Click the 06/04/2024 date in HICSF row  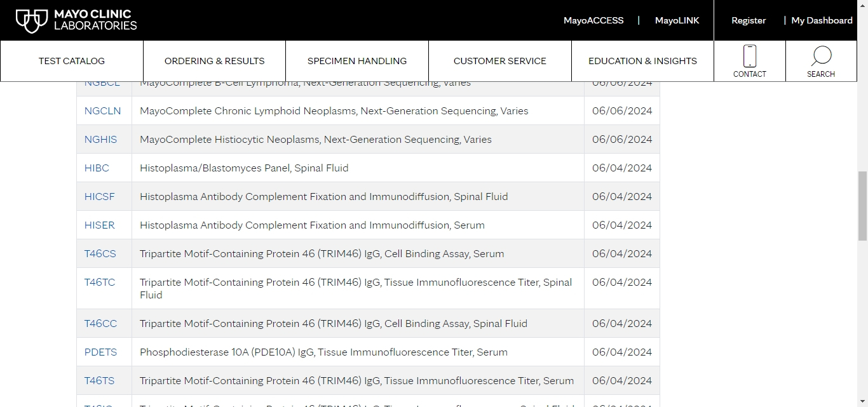coord(622,197)
